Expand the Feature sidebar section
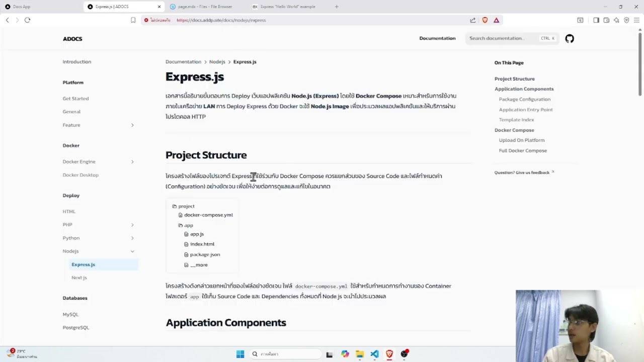 pos(132,125)
